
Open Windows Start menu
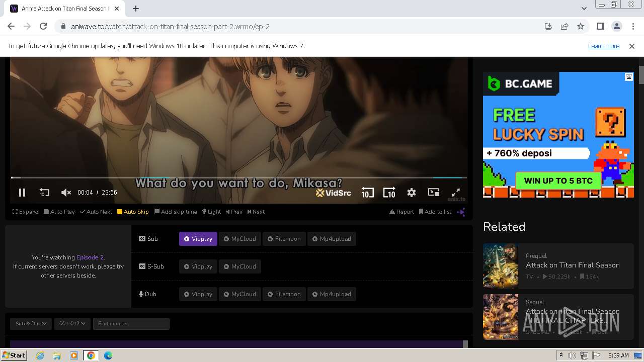point(14,355)
